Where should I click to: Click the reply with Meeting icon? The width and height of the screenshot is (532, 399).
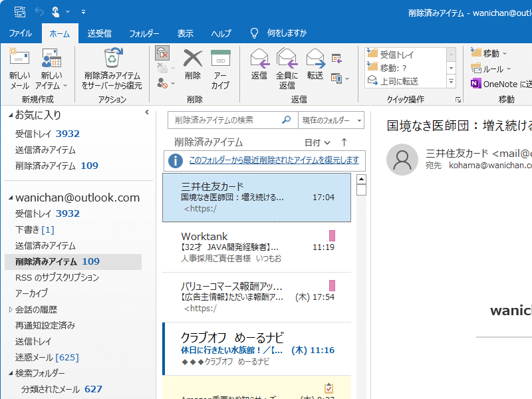[336, 59]
